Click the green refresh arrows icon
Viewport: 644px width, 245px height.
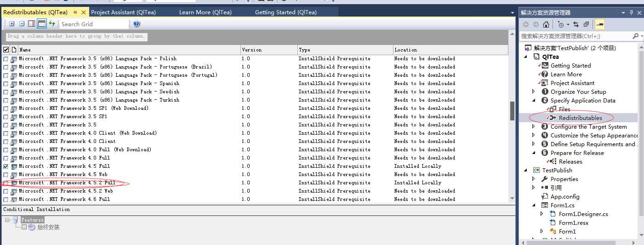click(x=52, y=24)
